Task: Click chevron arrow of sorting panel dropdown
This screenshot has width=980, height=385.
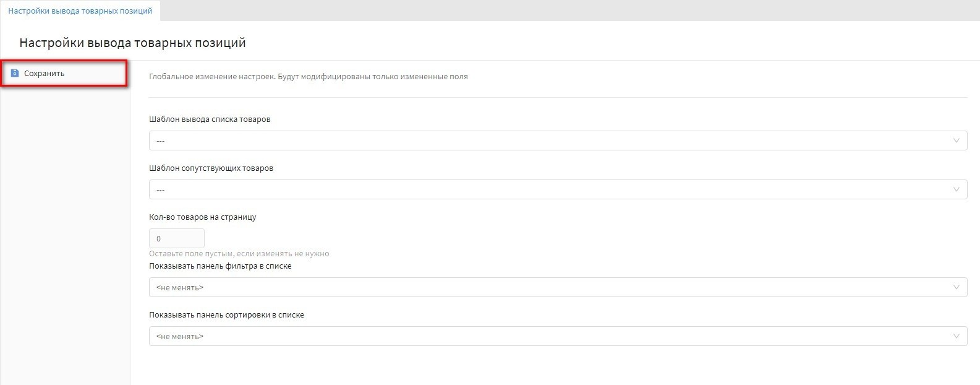Action: click(957, 336)
